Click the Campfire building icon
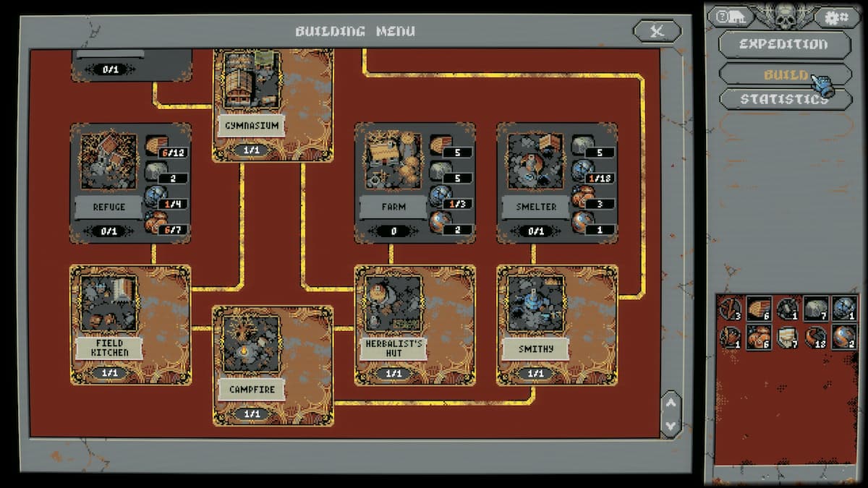This screenshot has width=868, height=488. (250, 344)
